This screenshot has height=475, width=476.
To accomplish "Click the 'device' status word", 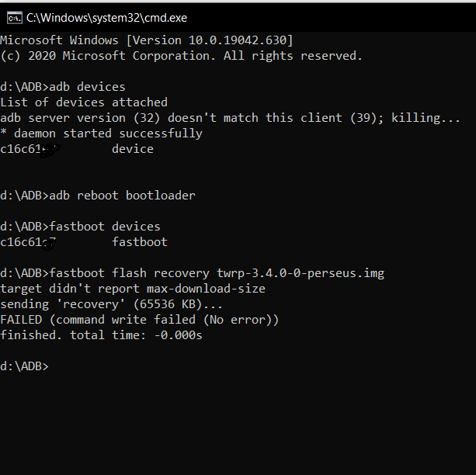I will 133,149.
